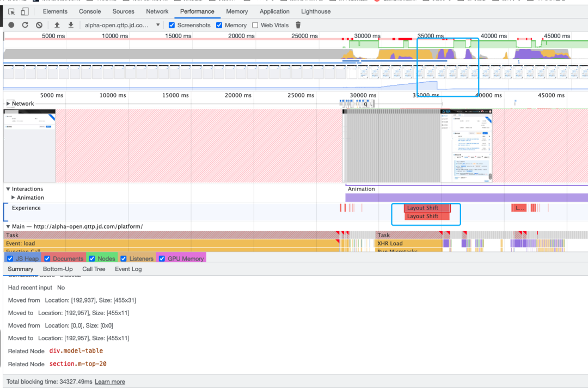Uncheck the JS Heap counter checkbox
This screenshot has height=388, width=588.
(x=10, y=258)
